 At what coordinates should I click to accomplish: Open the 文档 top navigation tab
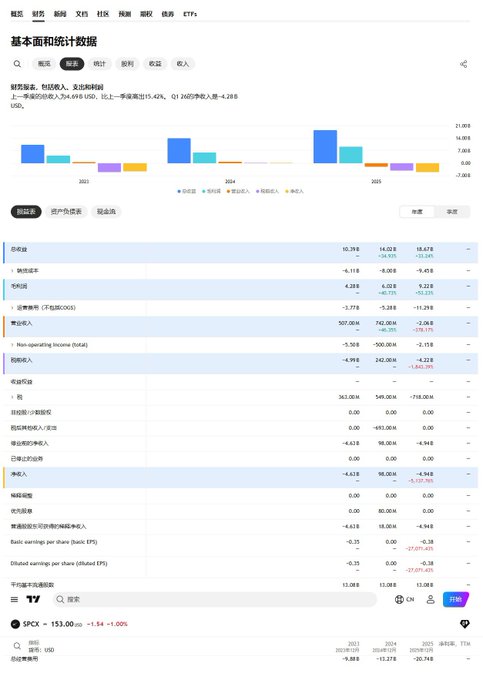click(82, 14)
